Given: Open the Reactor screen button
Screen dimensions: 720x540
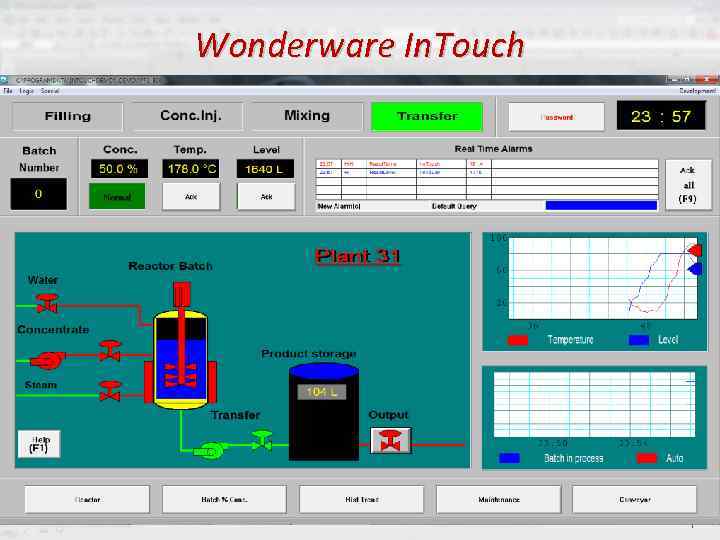Looking at the screenshot, I should [x=87, y=499].
